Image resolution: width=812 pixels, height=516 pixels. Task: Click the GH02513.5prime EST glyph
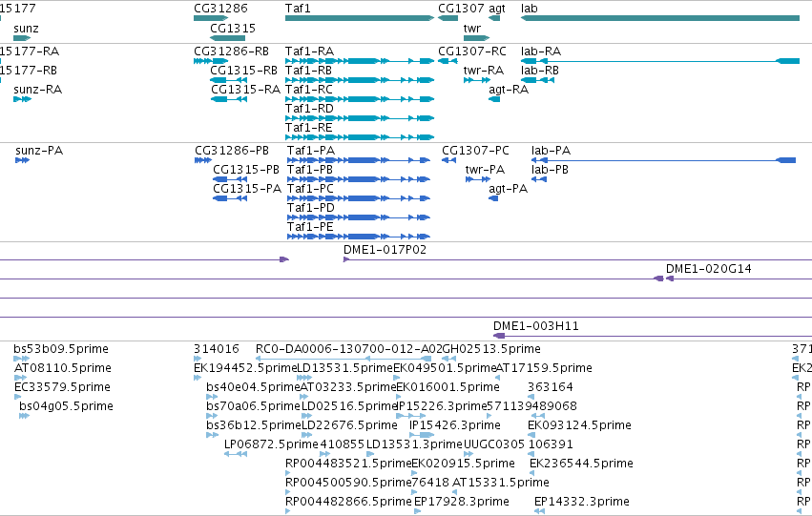tap(449, 359)
